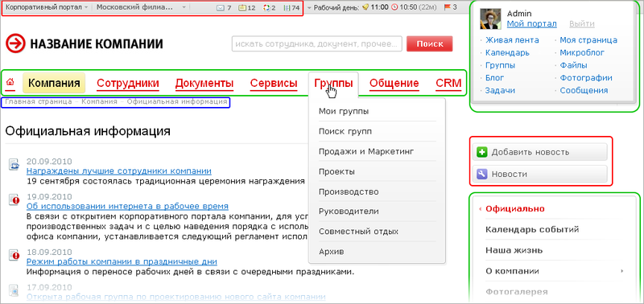Open the colorful circle counter showing 2

pos(270,7)
